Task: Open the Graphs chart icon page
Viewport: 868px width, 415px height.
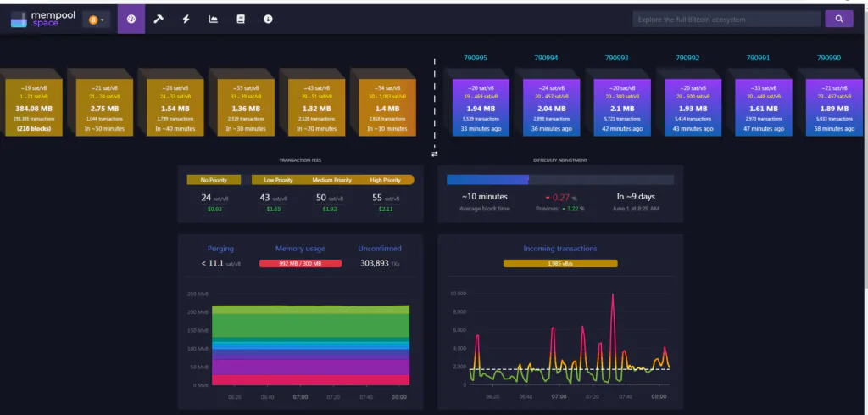Action: coord(213,20)
